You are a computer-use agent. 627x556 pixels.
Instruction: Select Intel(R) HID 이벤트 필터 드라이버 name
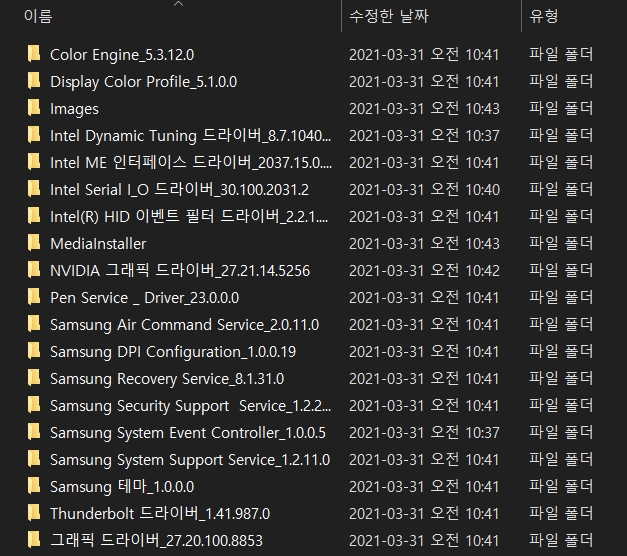click(x=189, y=217)
